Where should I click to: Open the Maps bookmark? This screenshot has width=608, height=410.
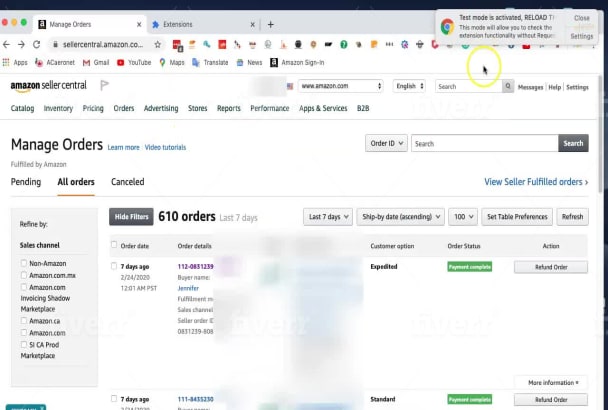172,62
